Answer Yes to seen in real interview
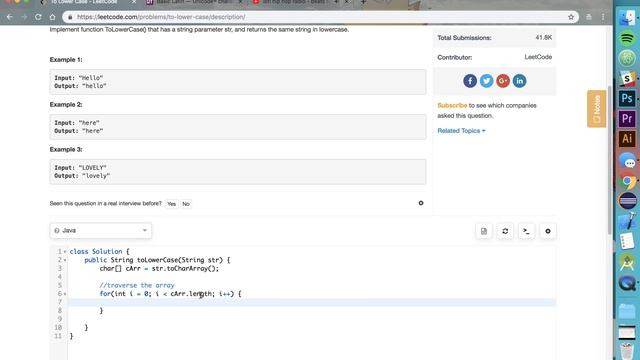 [171, 204]
